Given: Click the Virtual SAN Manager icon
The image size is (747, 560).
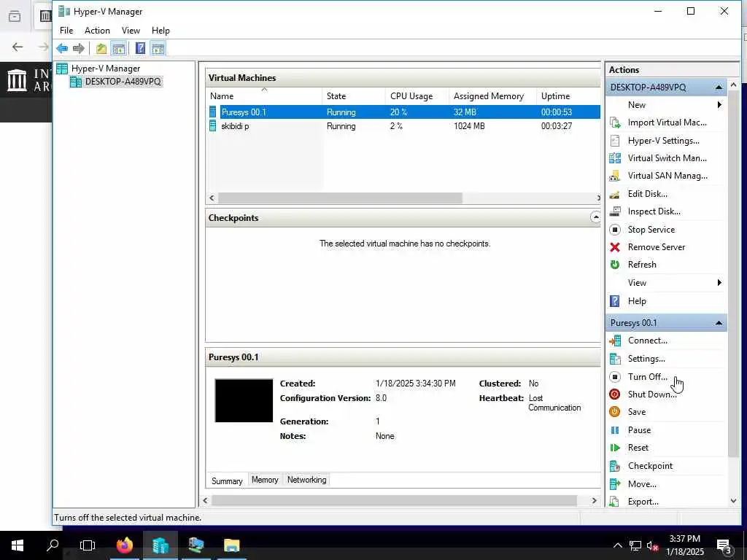Looking at the screenshot, I should 615,176.
